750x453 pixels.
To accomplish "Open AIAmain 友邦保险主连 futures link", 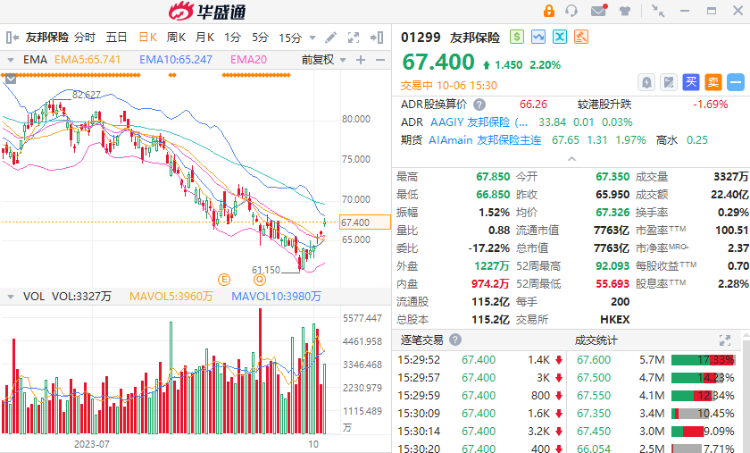I will (485, 140).
